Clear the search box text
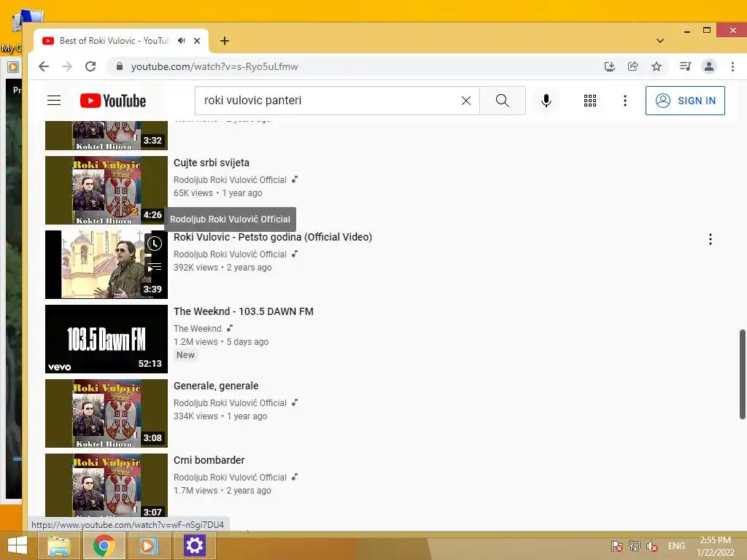Viewport: 747px width, 560px height. pos(466,101)
